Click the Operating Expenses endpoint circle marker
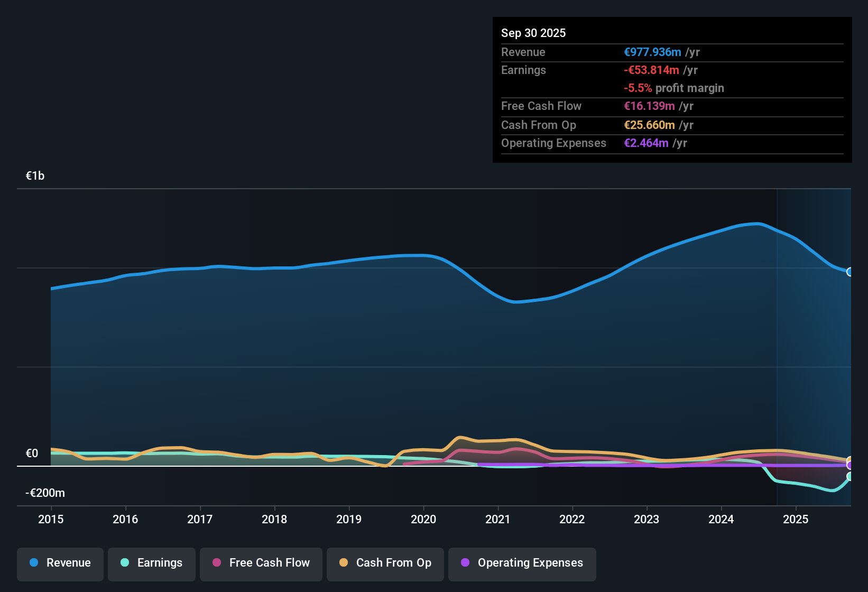 [849, 464]
